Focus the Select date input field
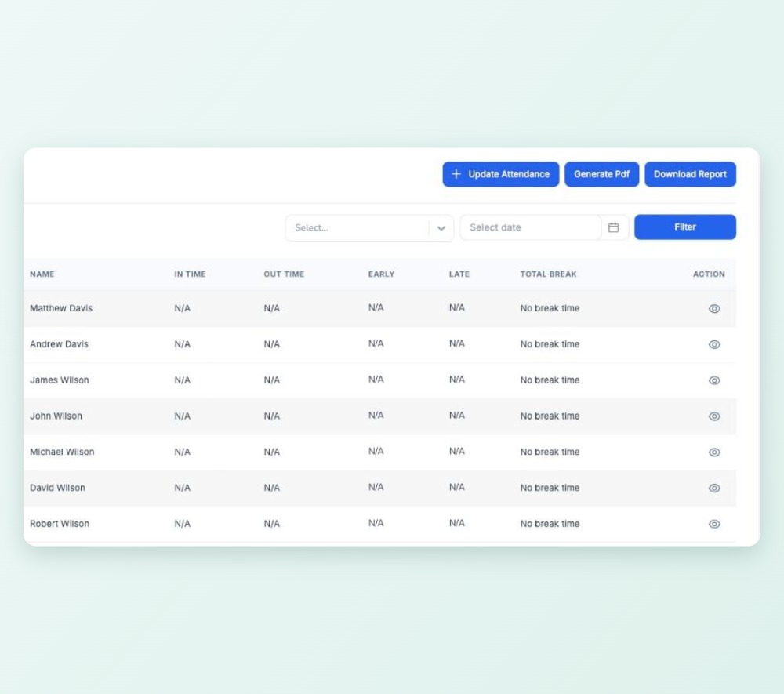This screenshot has width=784, height=694. pos(531,227)
